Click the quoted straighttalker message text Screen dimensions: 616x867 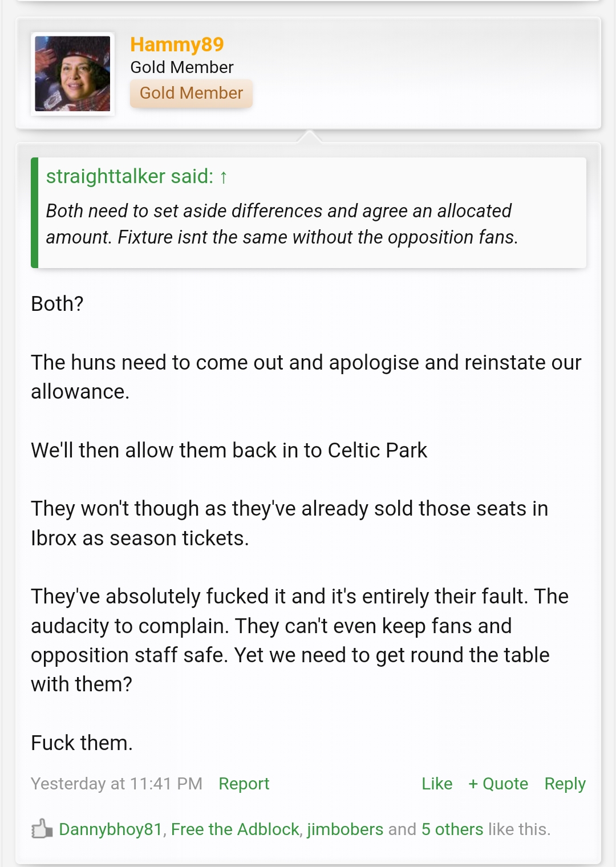click(282, 224)
